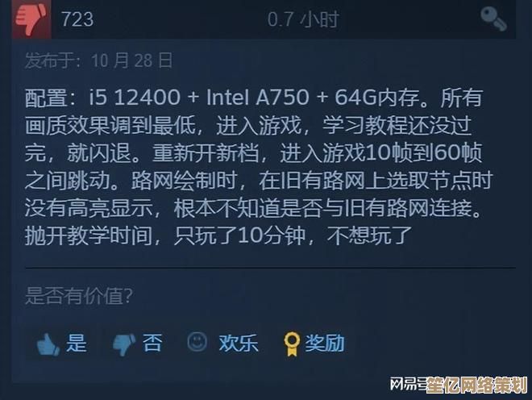532x400 pixels.
Task: Click the horizontal divider below the review
Action: [269, 268]
